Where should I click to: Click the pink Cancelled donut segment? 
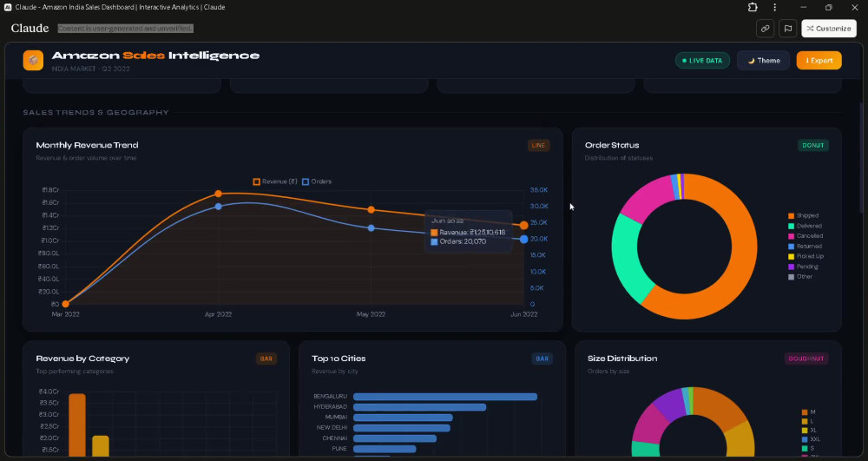pyautogui.click(x=649, y=196)
